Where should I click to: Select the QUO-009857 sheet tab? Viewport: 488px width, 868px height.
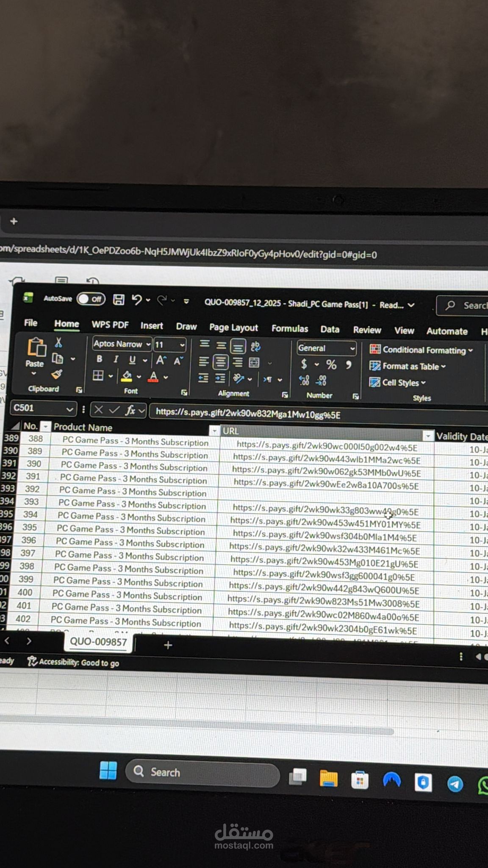pos(99,642)
